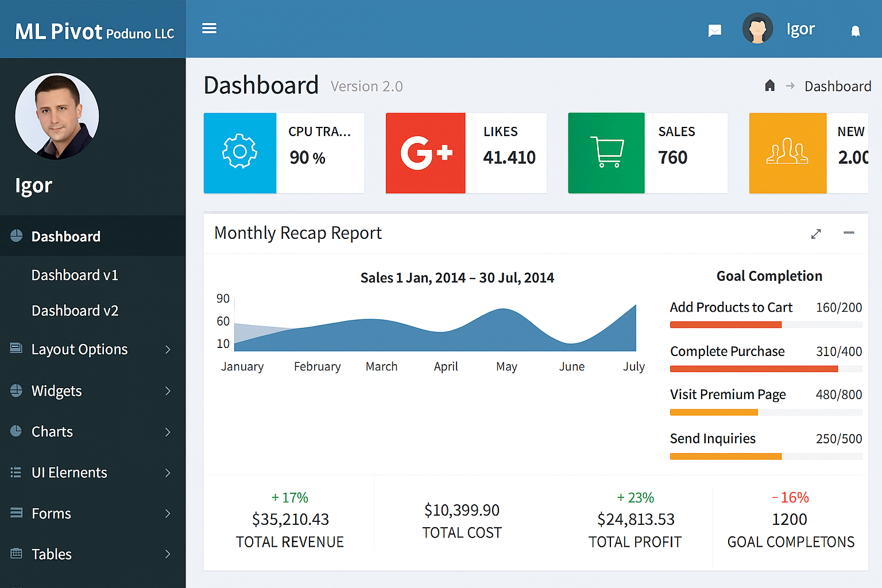This screenshot has width=882, height=588.
Task: Click the hamburger menu sidebar toggle
Action: (209, 29)
